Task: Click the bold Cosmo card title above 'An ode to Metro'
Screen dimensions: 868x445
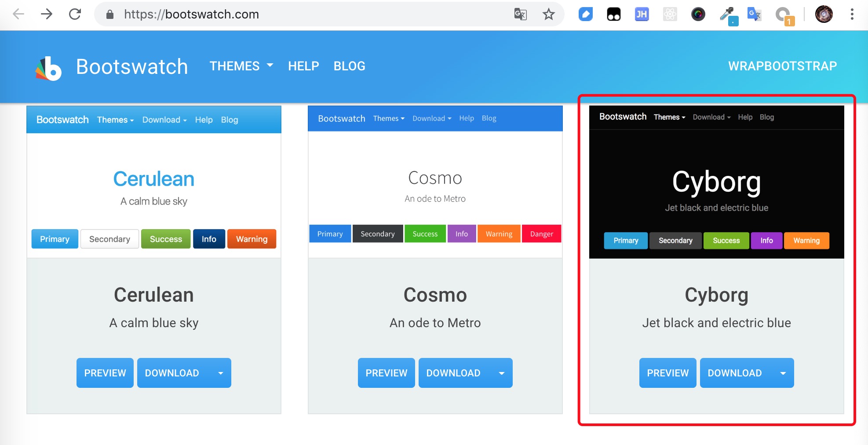Action: pyautogui.click(x=435, y=295)
